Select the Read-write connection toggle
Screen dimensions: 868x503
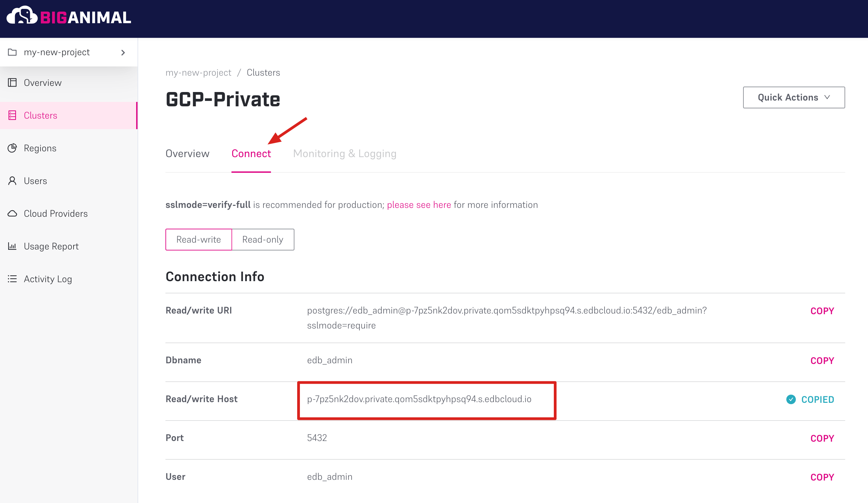pyautogui.click(x=199, y=239)
